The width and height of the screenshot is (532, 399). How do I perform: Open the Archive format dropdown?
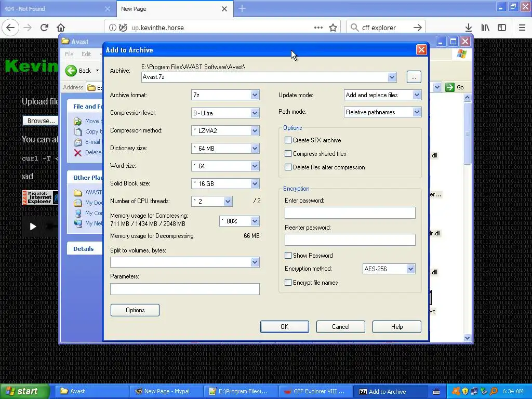coord(255,95)
